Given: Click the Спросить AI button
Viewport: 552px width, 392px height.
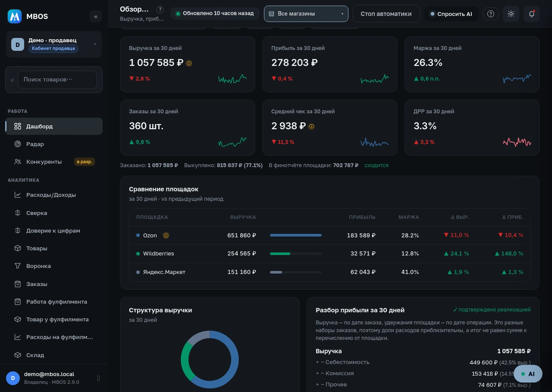Looking at the screenshot, I should tap(451, 14).
